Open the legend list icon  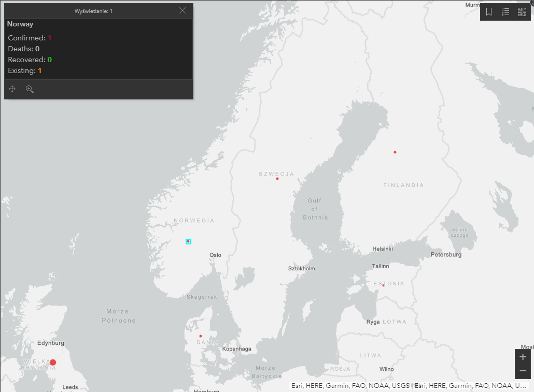[505, 12]
